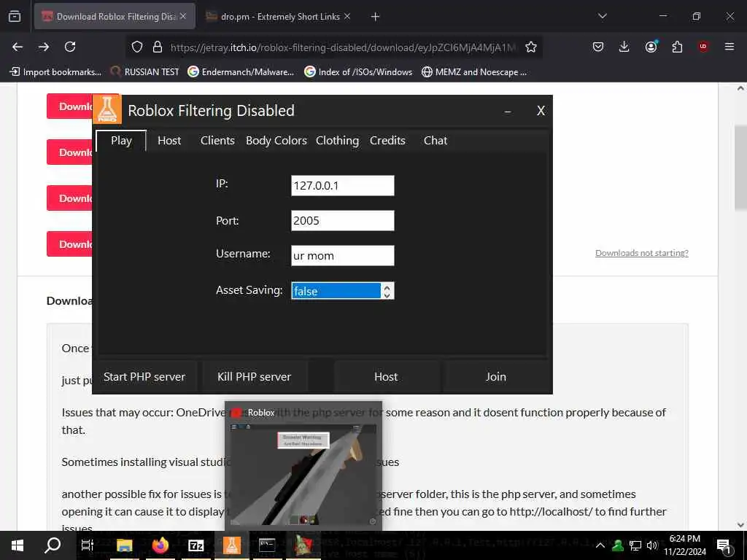The height and width of the screenshot is (560, 747).
Task: Select the Asset Saving false value box
Action: tap(336, 291)
